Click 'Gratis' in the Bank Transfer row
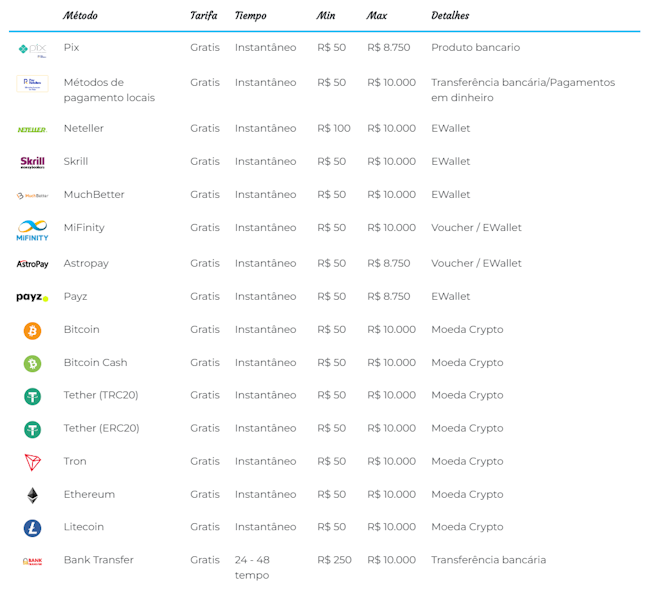Image resolution: width=650 pixels, height=592 pixels. [x=205, y=560]
